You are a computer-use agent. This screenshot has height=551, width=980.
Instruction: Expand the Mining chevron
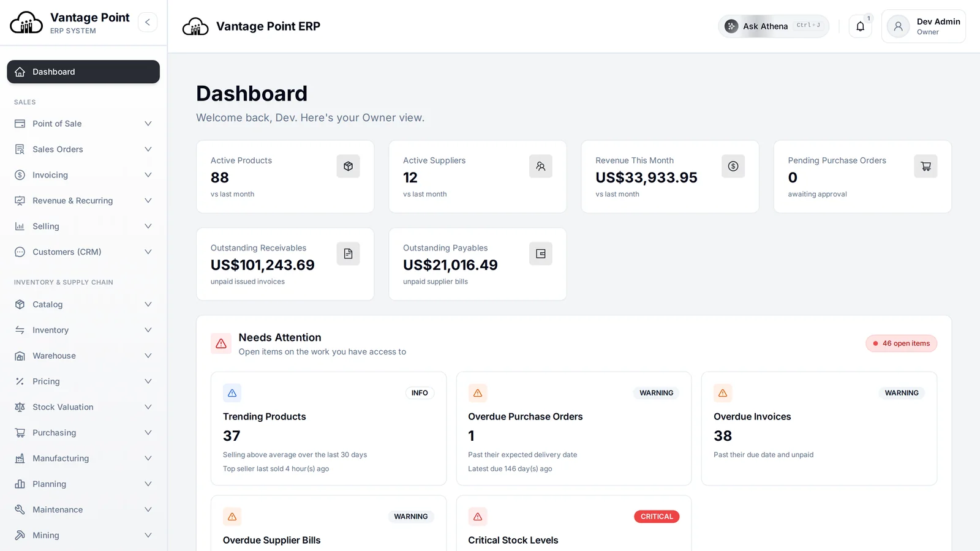148,536
